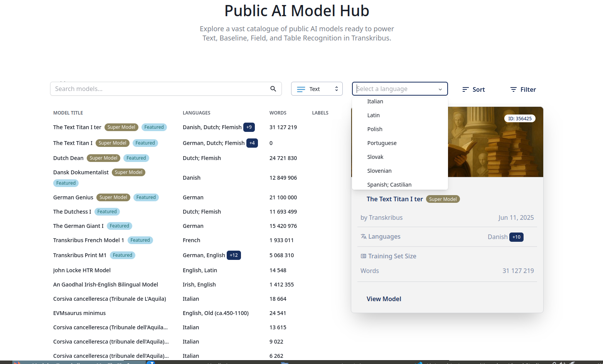Expand the +9 languages badge for The Text Titan I ter
603x364 pixels.
pos(249,127)
